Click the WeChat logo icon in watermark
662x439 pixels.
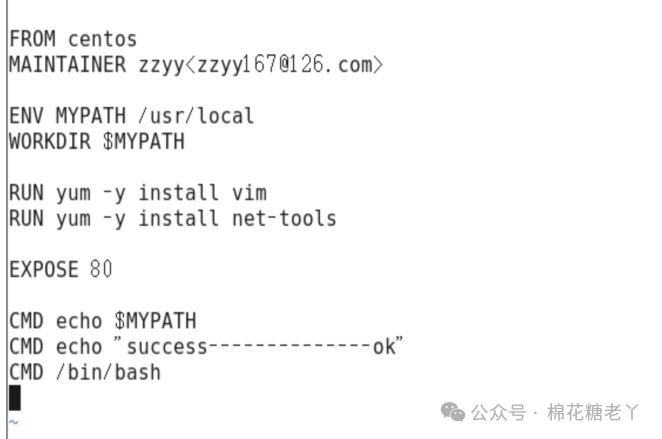pos(453,412)
